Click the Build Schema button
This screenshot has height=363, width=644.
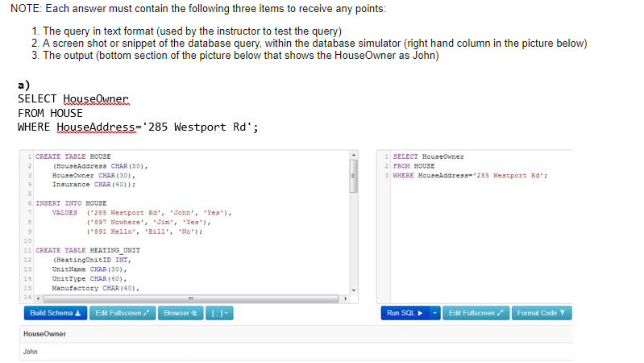(x=56, y=313)
